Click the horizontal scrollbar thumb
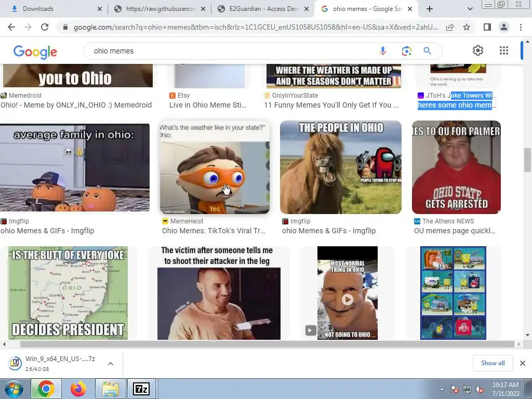The width and height of the screenshot is (532, 399). (268, 344)
